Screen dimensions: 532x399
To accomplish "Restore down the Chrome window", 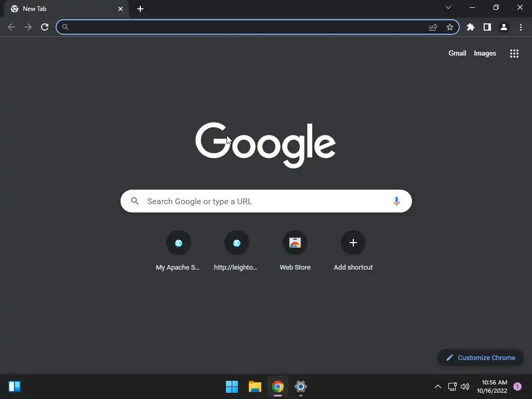I will point(496,7).
